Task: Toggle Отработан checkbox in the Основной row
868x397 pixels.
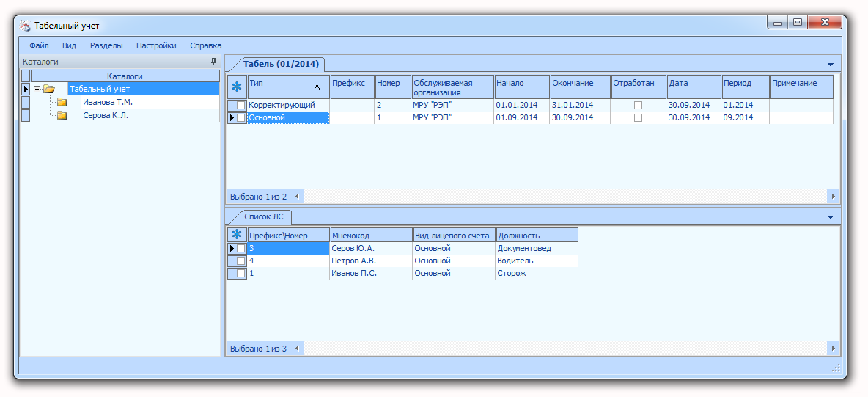Action: click(639, 117)
